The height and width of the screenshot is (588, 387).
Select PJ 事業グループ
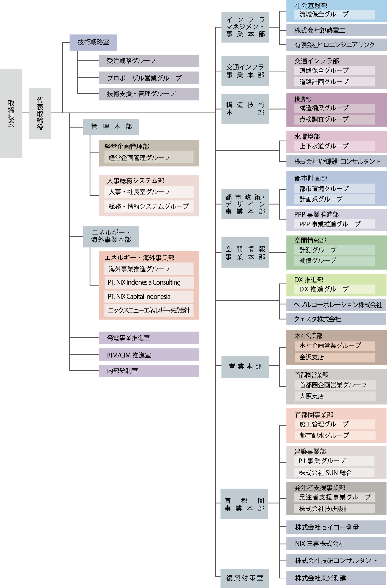(334, 461)
